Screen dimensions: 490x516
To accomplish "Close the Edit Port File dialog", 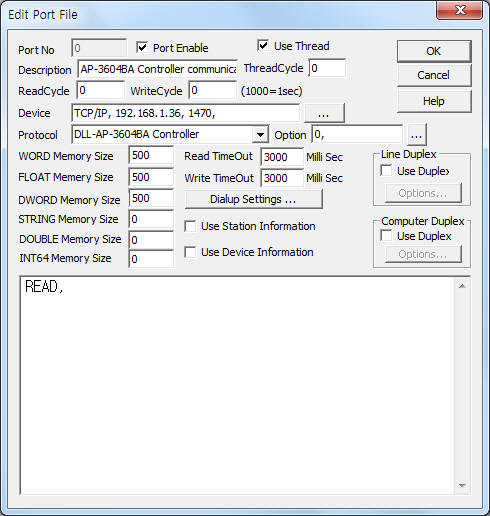I will [460, 10].
